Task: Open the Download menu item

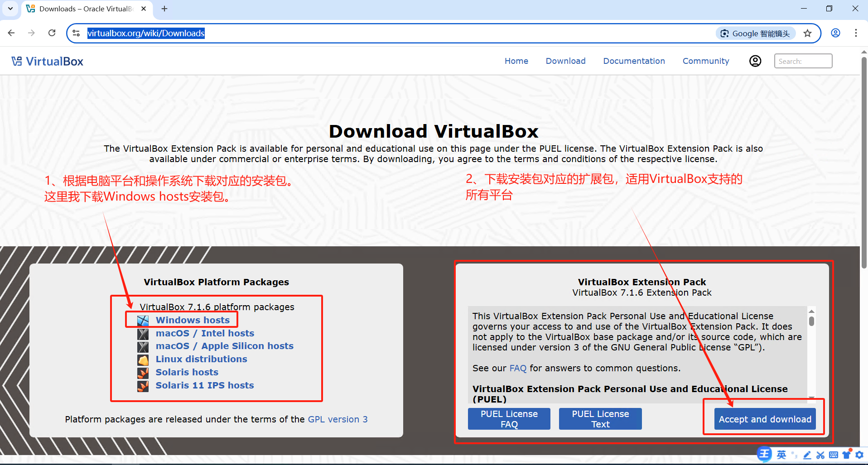Action: tap(565, 61)
